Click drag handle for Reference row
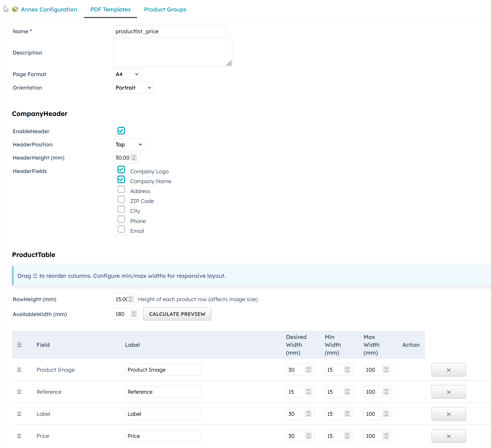 pos(19,392)
